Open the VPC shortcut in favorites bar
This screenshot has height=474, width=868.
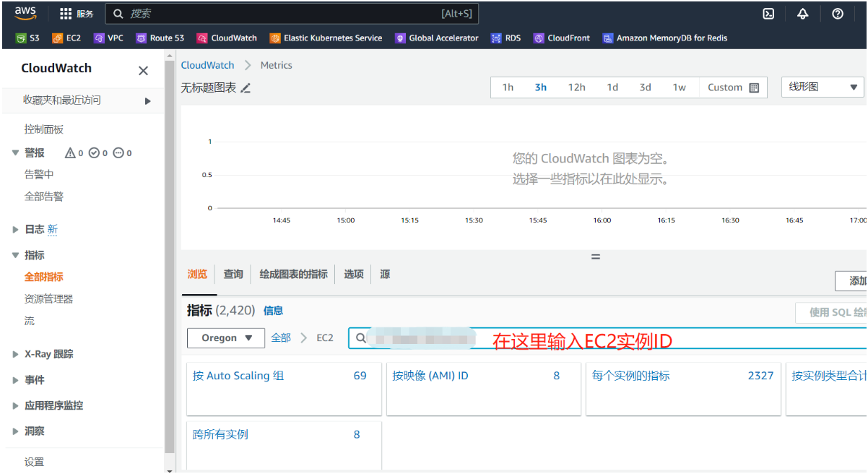pyautogui.click(x=109, y=38)
